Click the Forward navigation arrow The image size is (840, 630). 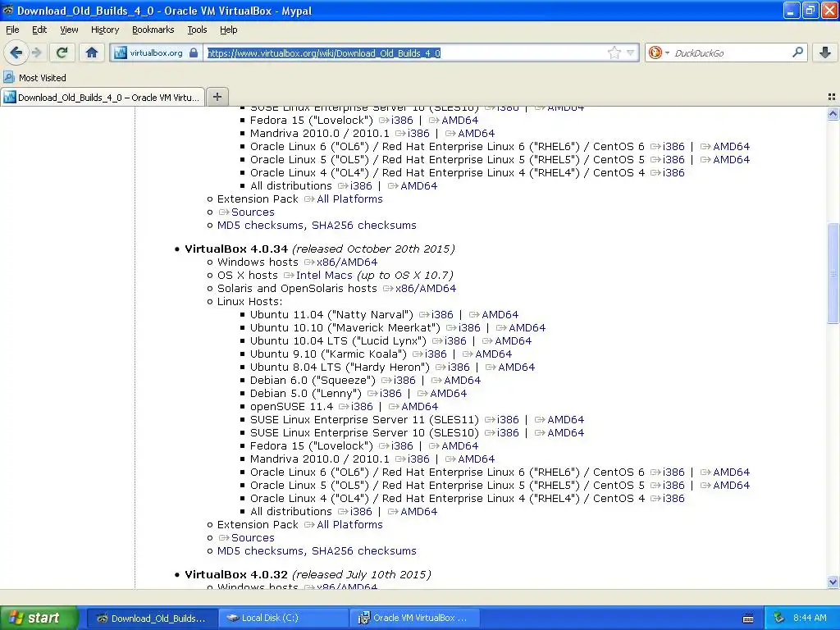coord(36,52)
